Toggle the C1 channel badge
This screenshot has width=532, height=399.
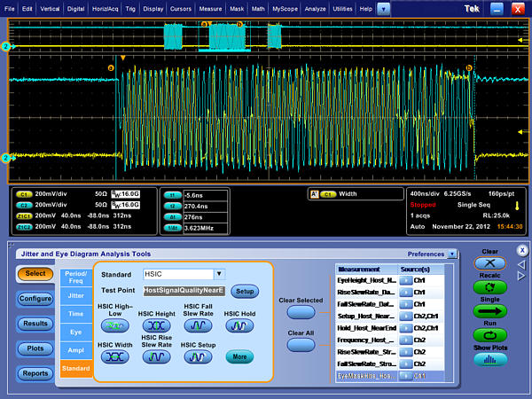point(26,192)
